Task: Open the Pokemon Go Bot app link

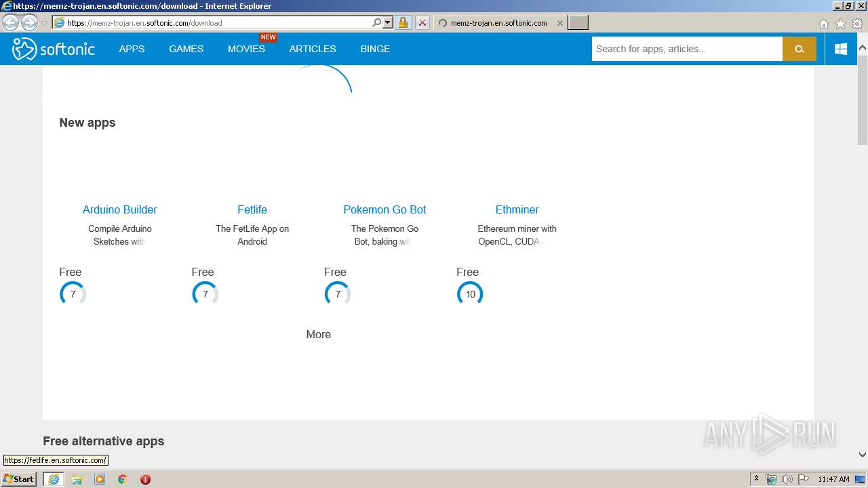Action: pyautogui.click(x=384, y=209)
